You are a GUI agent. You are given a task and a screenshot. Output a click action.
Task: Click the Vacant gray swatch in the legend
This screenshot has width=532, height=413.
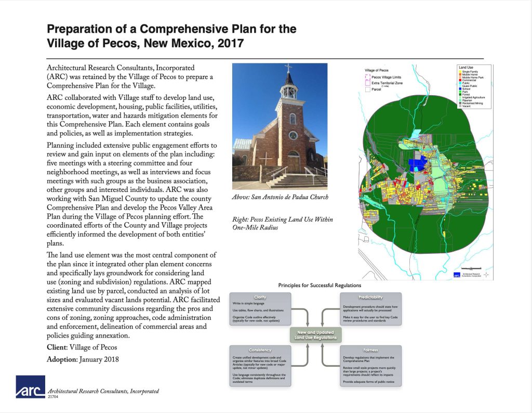(460, 106)
